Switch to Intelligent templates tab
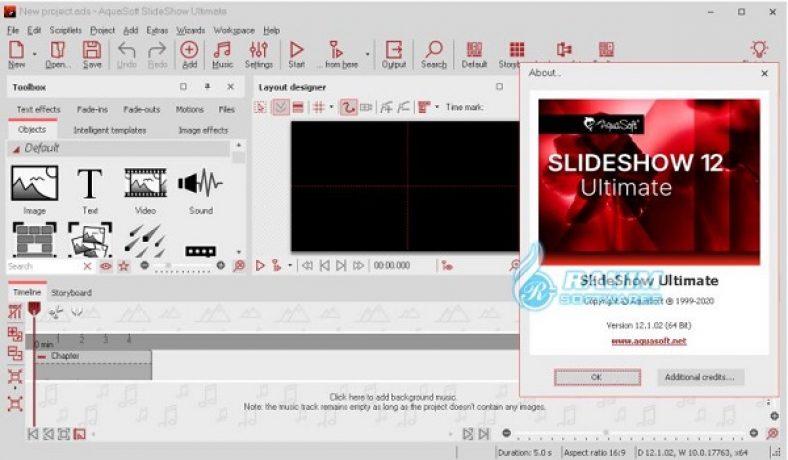Image resolution: width=788 pixels, height=460 pixels. click(x=110, y=130)
